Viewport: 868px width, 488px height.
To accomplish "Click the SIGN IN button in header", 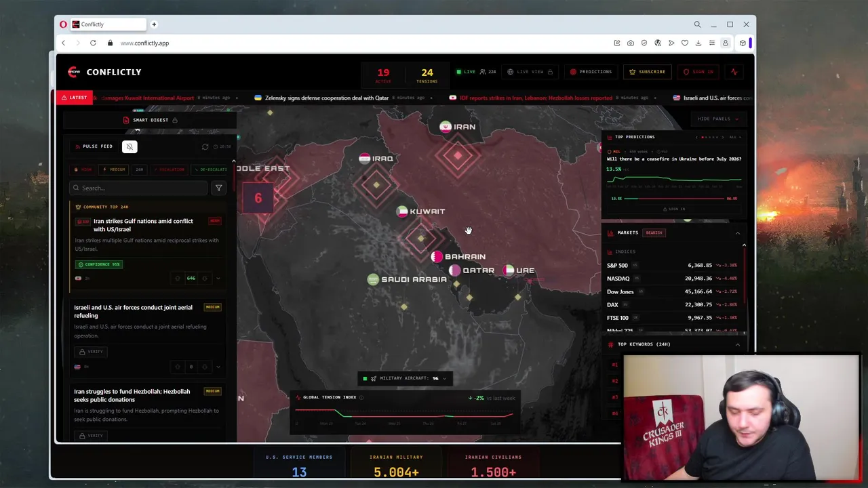I will (698, 72).
